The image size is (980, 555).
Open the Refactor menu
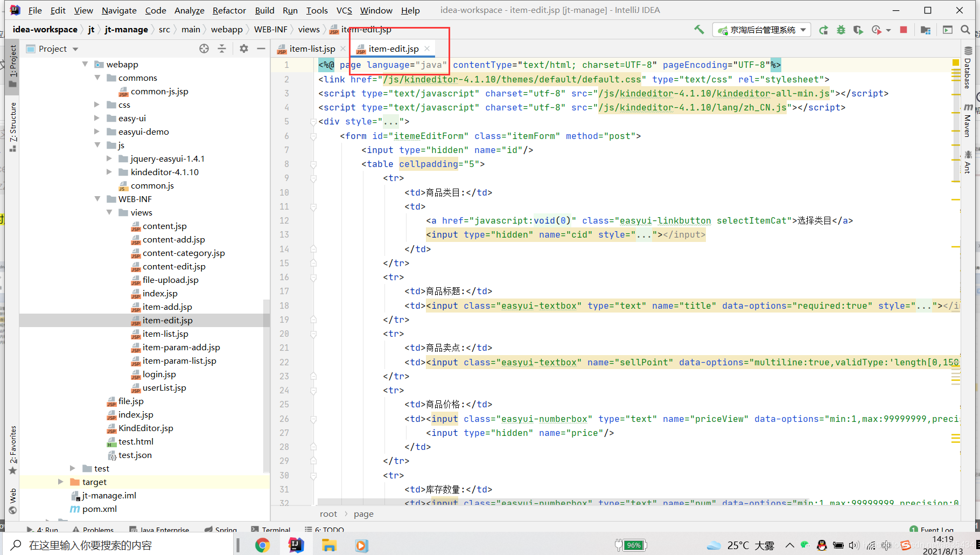point(229,10)
